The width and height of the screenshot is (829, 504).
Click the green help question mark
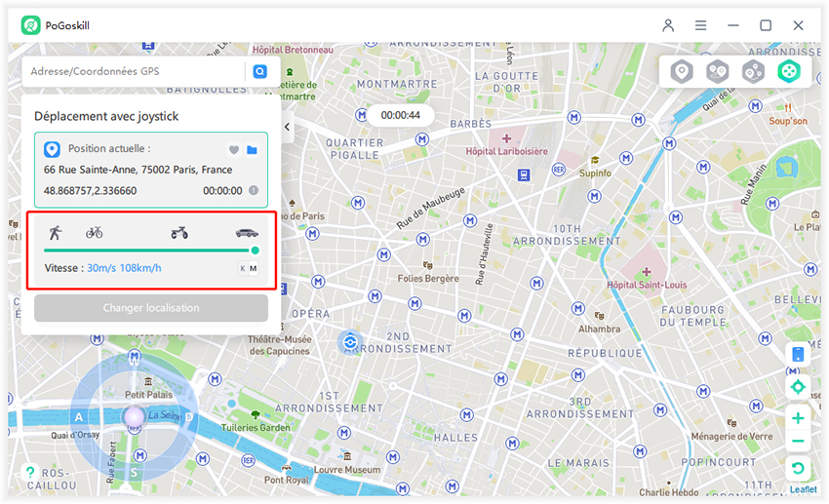pyautogui.click(x=30, y=472)
